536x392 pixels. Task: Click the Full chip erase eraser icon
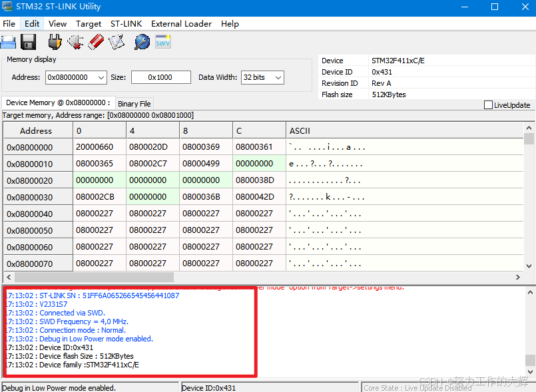point(96,42)
